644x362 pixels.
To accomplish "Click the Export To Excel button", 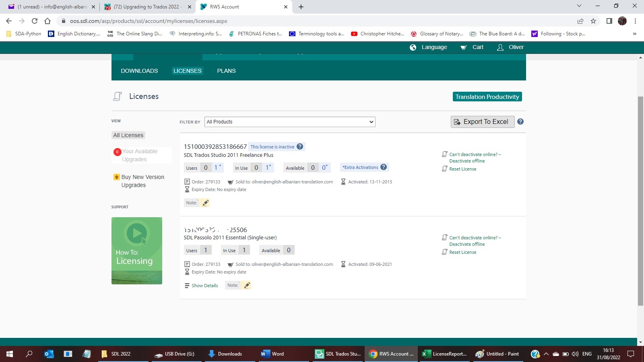I will click(x=482, y=121).
